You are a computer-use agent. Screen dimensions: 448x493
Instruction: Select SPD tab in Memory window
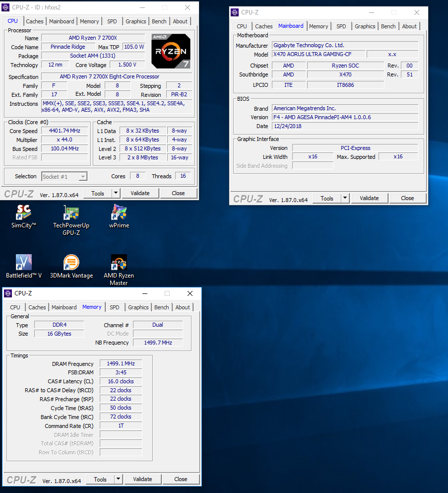tap(114, 307)
